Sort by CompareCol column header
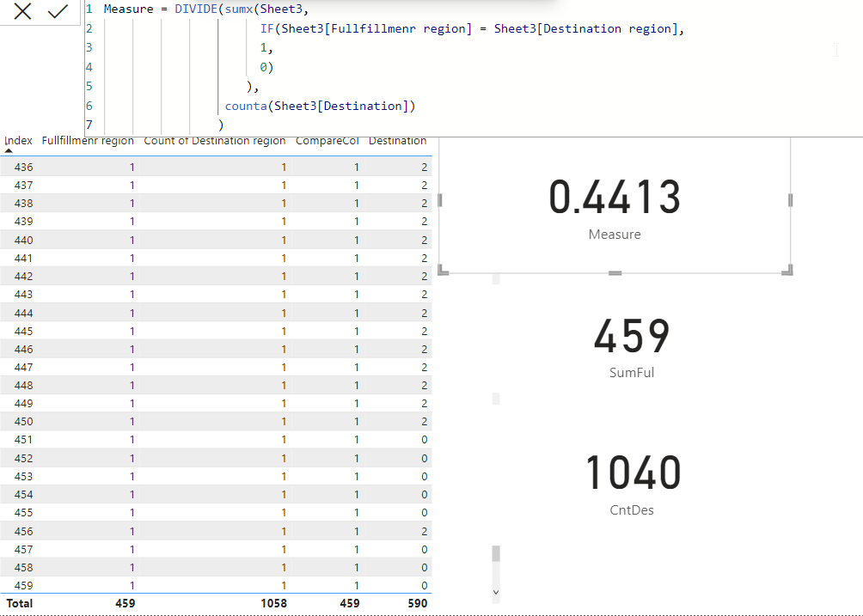This screenshot has width=863, height=616. coord(327,141)
